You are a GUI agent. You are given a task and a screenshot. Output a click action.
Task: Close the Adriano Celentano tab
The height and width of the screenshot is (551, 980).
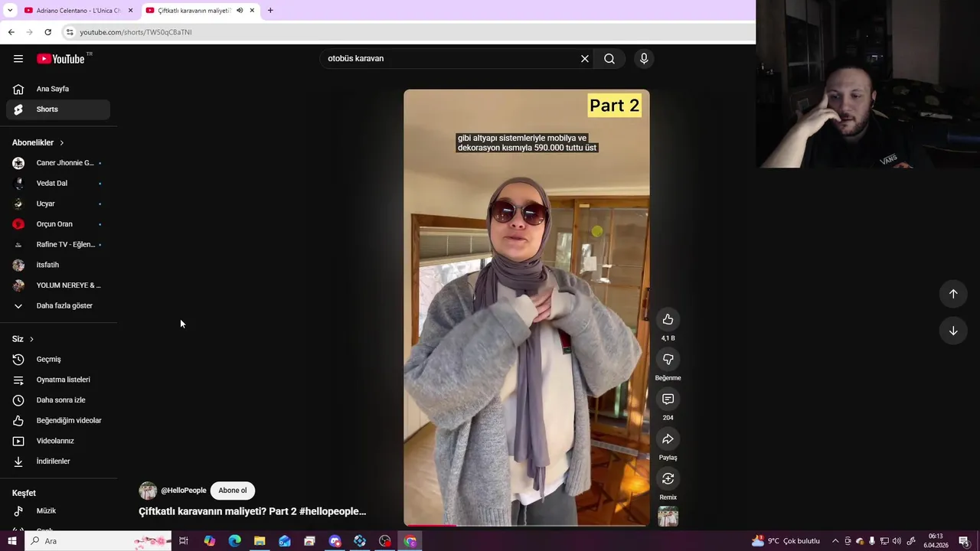point(130,11)
